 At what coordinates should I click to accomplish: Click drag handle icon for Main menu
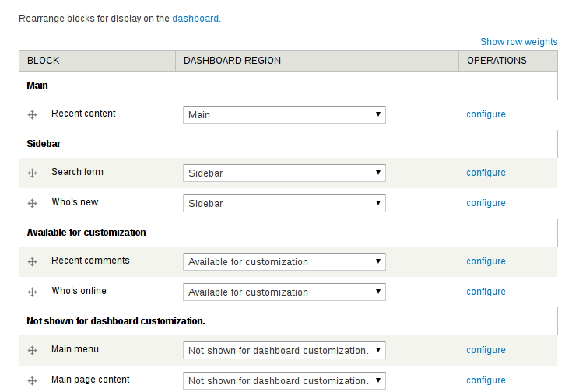tap(33, 350)
